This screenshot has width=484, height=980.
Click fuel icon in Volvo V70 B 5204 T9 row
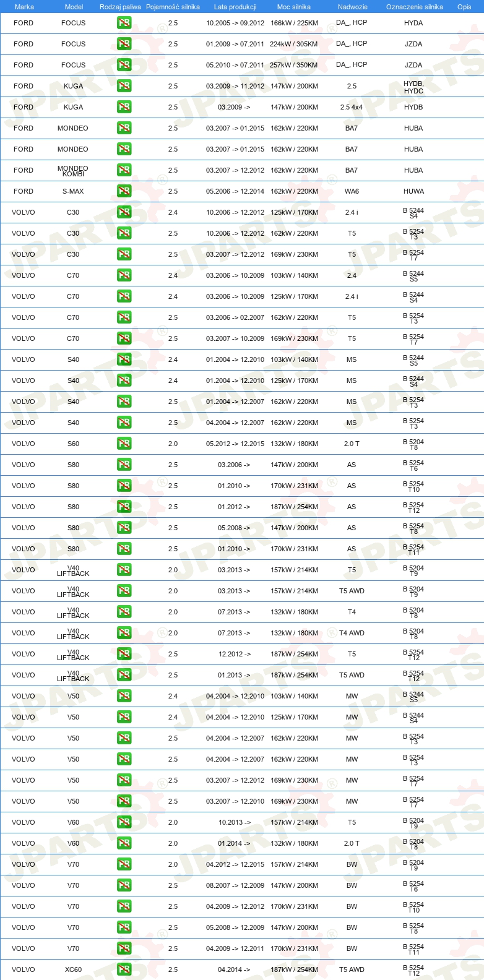point(124,864)
